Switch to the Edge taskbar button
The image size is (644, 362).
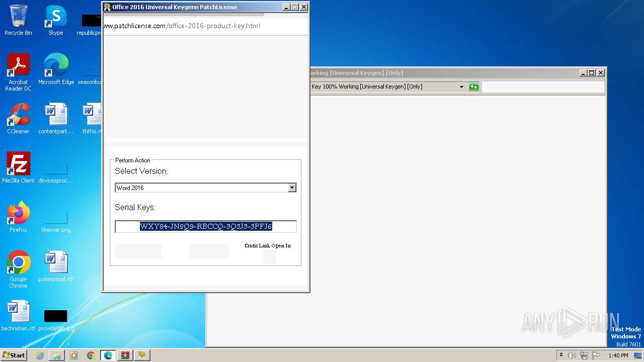pyautogui.click(x=108, y=355)
